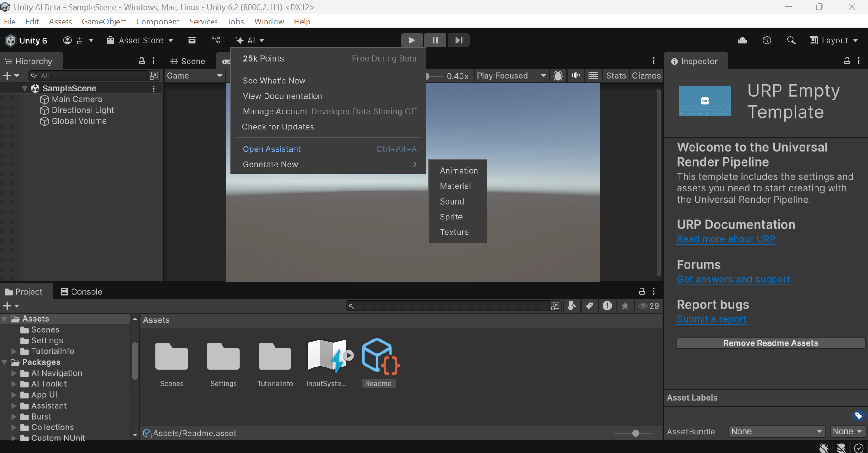Toggle frame debugger bug icon
Image resolution: width=868 pixels, height=453 pixels.
[558, 76]
